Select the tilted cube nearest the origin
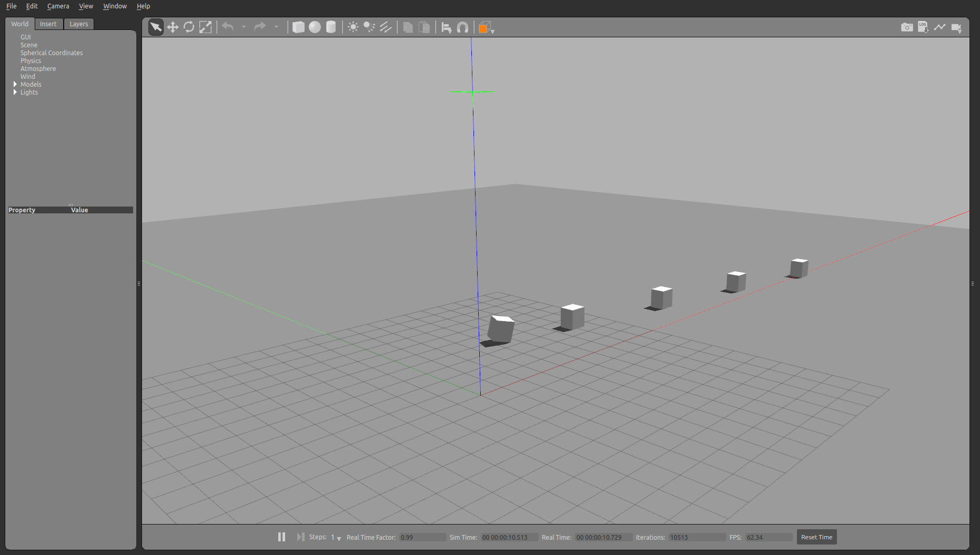 click(500, 329)
